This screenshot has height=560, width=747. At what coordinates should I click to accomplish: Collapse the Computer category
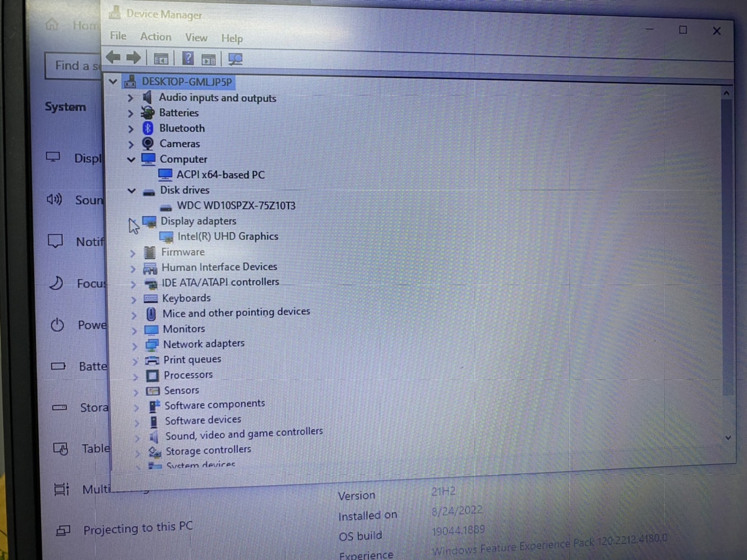pyautogui.click(x=131, y=160)
